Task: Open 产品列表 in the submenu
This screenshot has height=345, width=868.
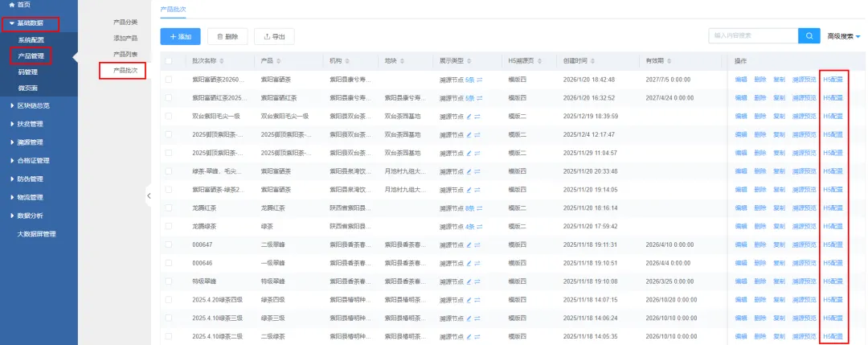Action: pyautogui.click(x=125, y=54)
